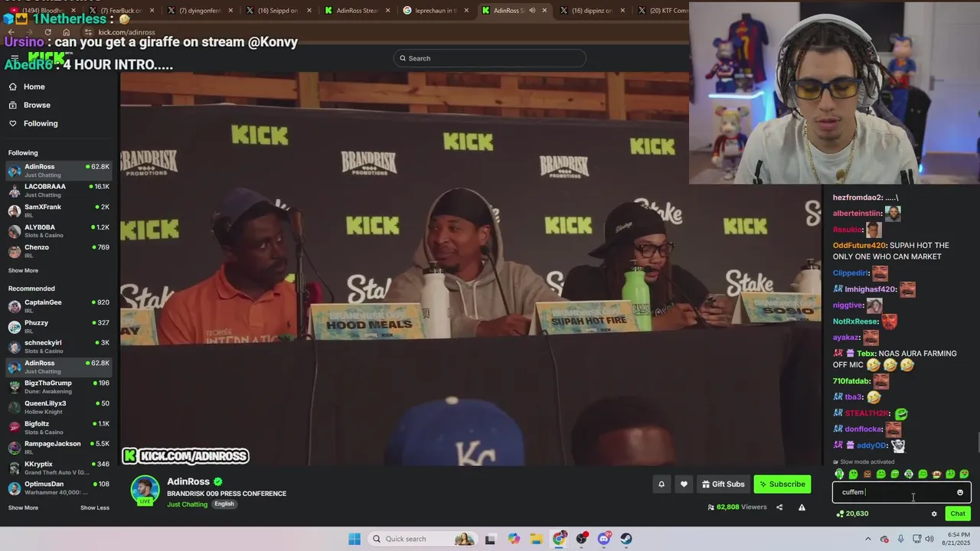980x551 pixels.
Task: Collapse Recommended list with Show Less
Action: [x=95, y=507]
